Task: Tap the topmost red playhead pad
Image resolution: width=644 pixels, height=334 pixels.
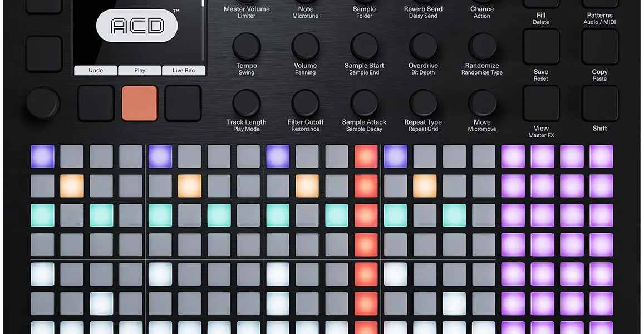Action: click(366, 156)
